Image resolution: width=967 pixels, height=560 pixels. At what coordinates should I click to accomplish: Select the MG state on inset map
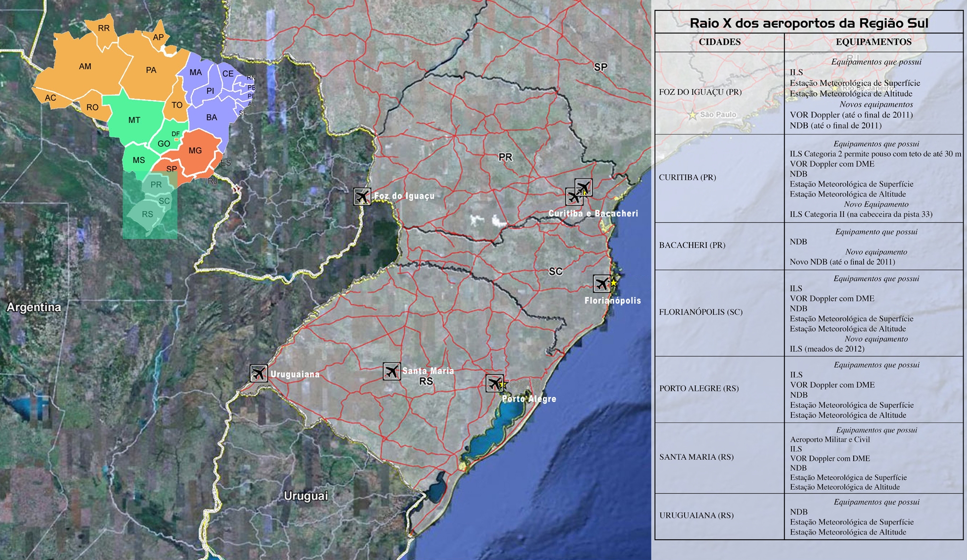click(195, 151)
